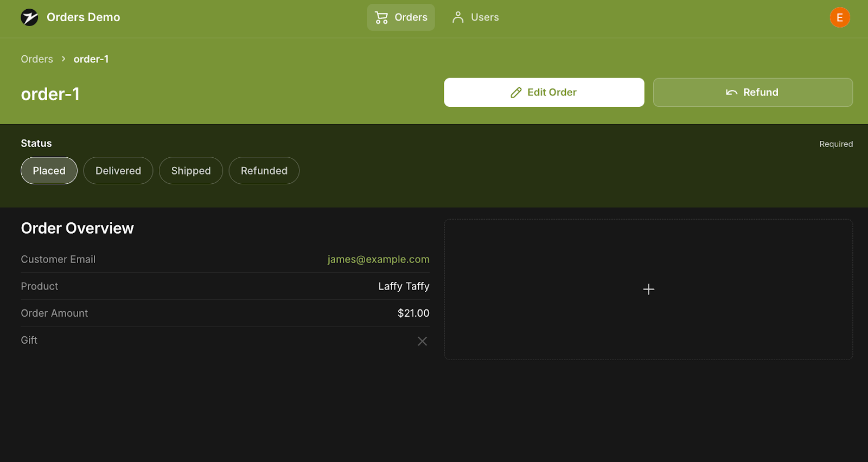Click the order-1 page heading
The image size is (868, 462).
50,94
